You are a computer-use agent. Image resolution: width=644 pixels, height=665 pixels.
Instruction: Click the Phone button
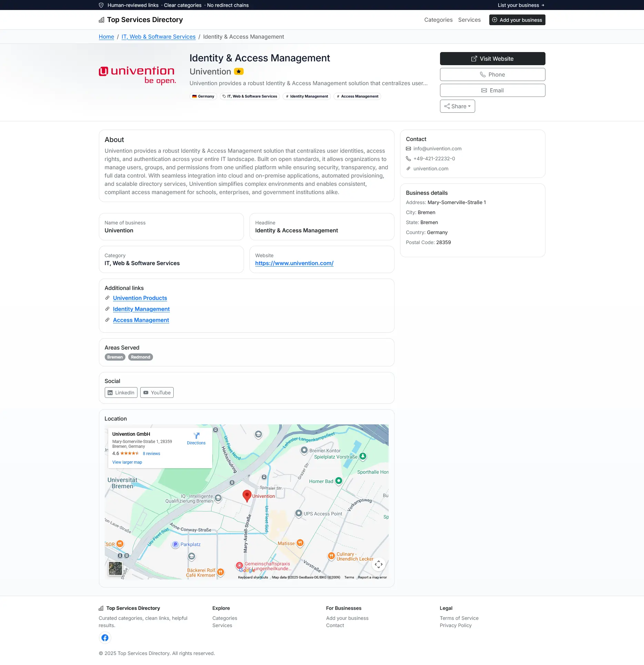[492, 74]
